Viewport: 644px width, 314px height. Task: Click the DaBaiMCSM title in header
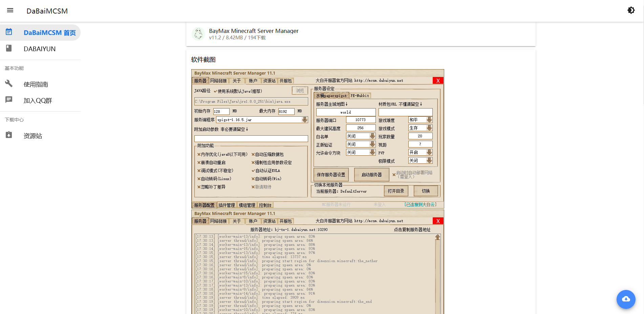pyautogui.click(x=47, y=11)
